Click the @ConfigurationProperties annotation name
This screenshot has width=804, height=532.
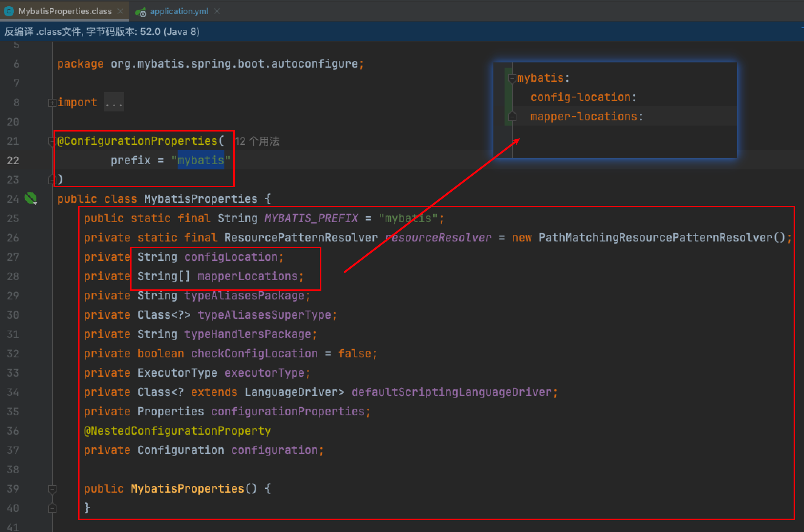pyautogui.click(x=137, y=141)
